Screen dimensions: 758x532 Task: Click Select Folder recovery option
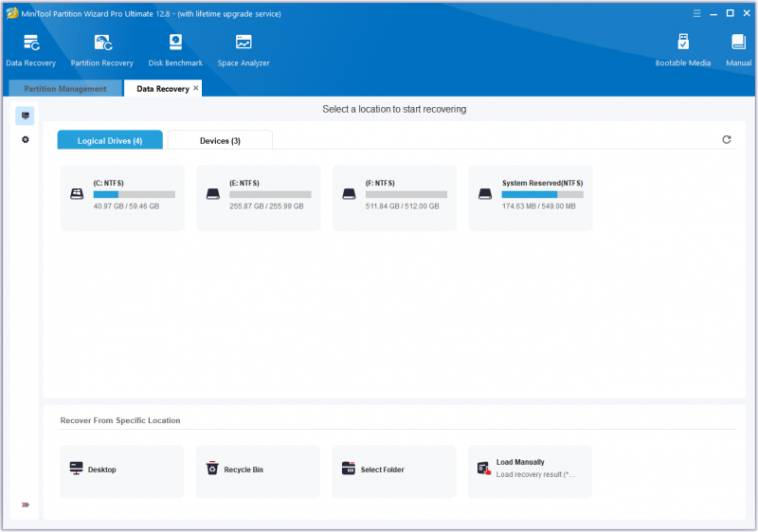pos(394,471)
